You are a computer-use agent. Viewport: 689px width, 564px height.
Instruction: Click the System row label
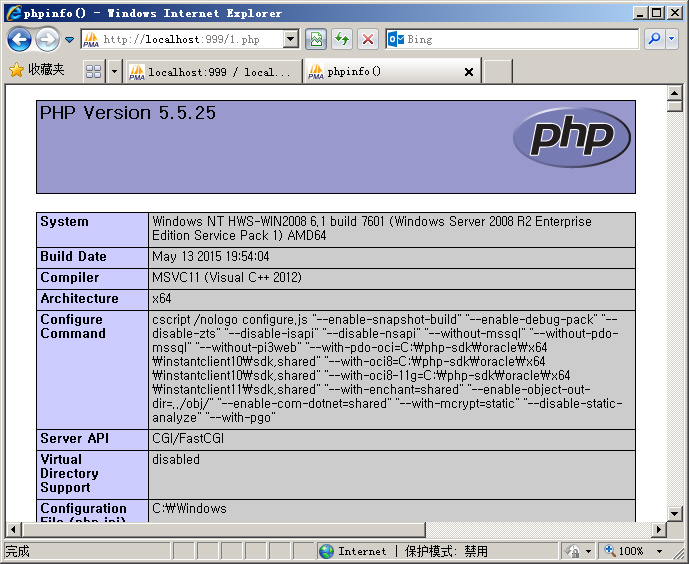[x=64, y=221]
